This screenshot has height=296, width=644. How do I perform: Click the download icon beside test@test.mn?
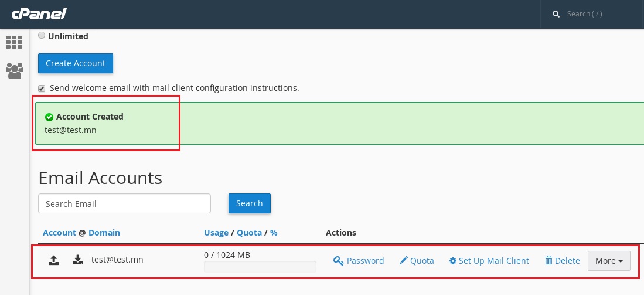tap(77, 260)
